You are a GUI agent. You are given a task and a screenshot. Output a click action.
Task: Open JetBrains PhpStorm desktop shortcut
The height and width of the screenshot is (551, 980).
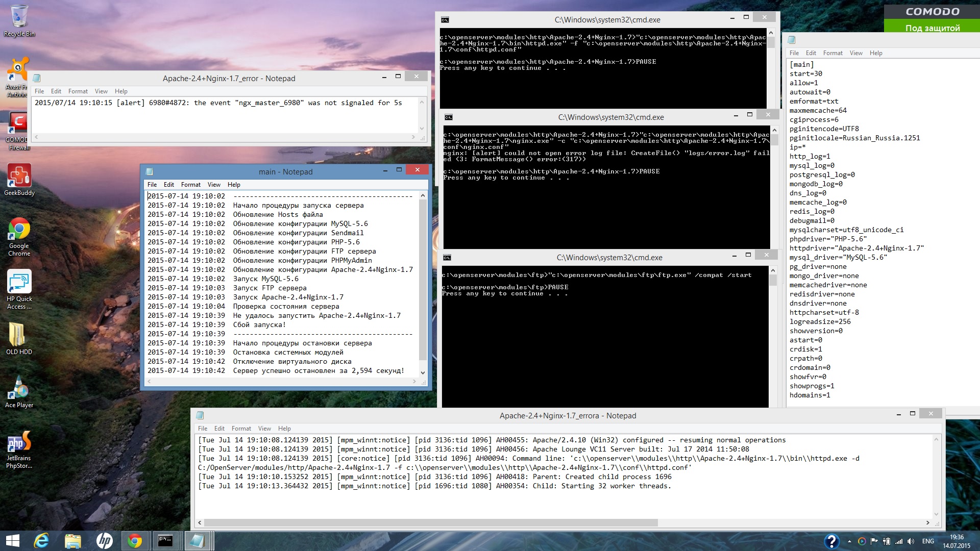coord(19,443)
